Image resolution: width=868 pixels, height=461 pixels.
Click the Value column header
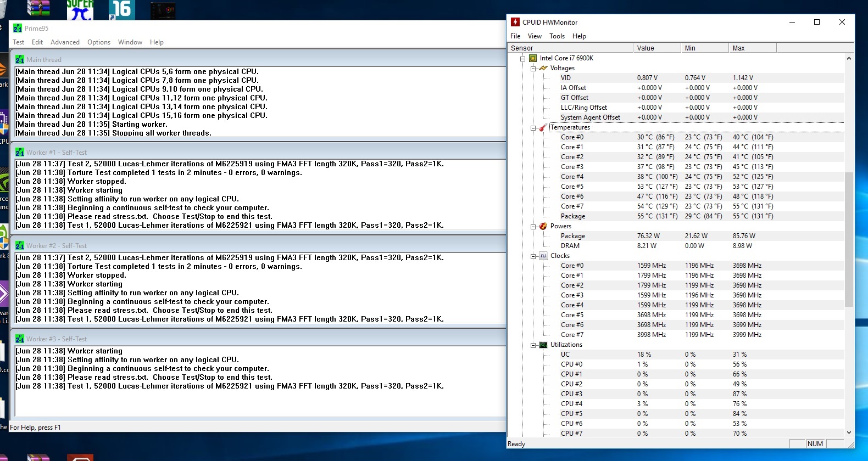pos(657,48)
